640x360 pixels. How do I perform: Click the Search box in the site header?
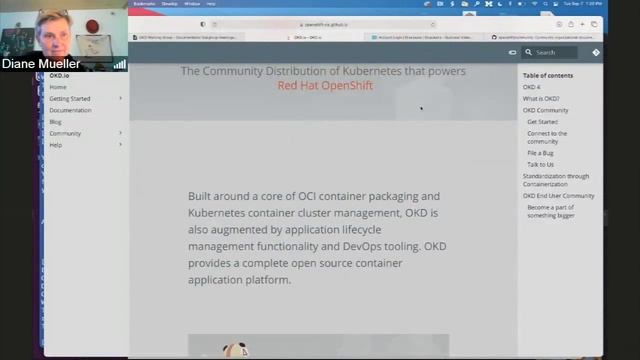(549, 53)
